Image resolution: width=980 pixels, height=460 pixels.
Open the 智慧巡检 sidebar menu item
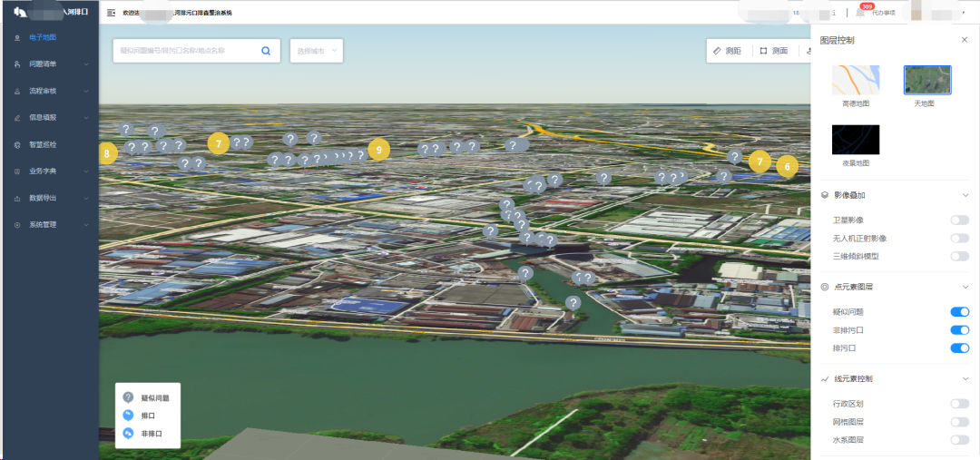[x=49, y=144]
